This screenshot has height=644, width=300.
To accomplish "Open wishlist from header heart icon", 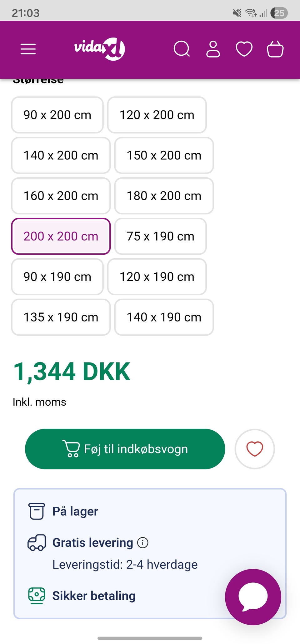I will [x=244, y=49].
